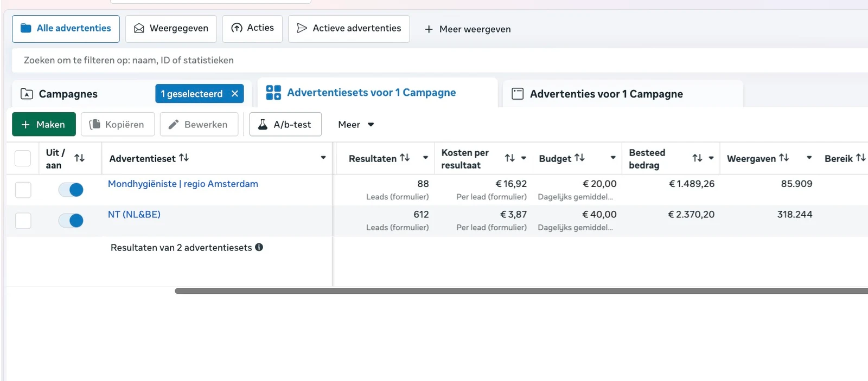This screenshot has width=868, height=381.
Task: Click the A/b-test button
Action: tap(285, 125)
